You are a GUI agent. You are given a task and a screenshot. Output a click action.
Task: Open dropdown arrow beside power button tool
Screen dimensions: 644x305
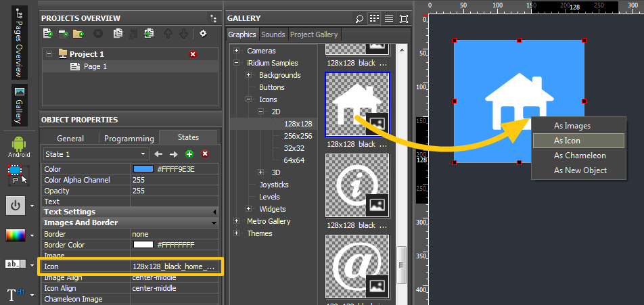tap(32, 206)
